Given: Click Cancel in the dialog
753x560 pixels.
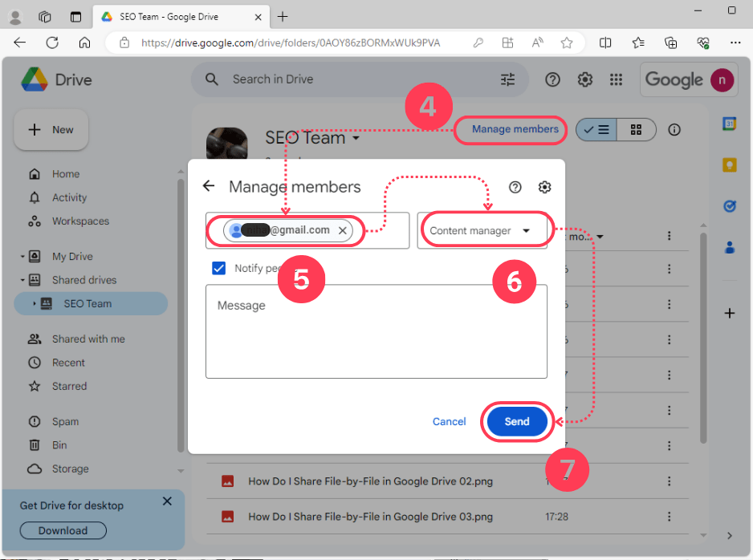Looking at the screenshot, I should [449, 421].
